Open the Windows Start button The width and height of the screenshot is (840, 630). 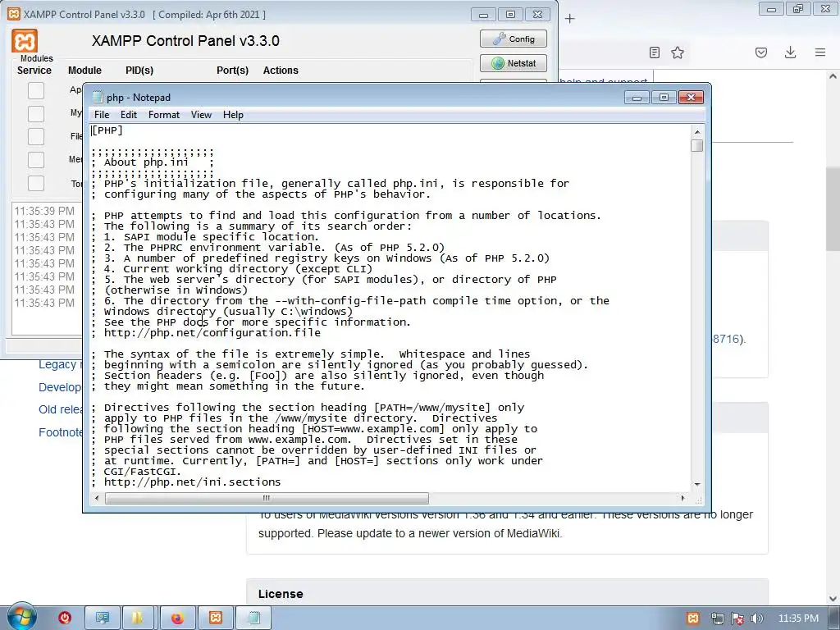coord(21,617)
